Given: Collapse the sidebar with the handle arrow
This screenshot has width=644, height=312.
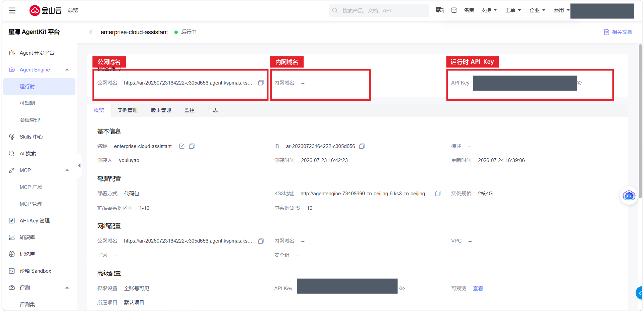Looking at the screenshot, I should click(x=79, y=165).
